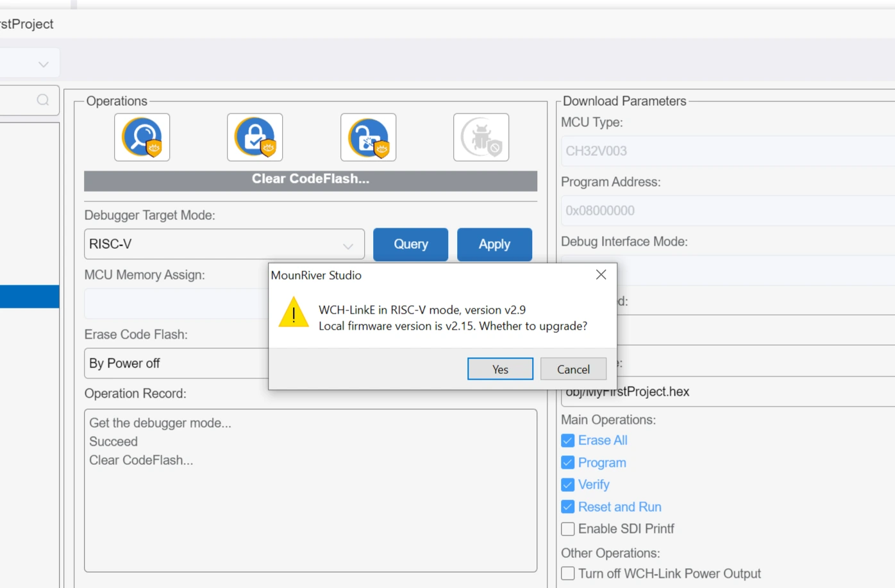Viewport: 895px width, 588px height.
Task: Open the Debugger Target Mode dropdown
Action: 224,244
